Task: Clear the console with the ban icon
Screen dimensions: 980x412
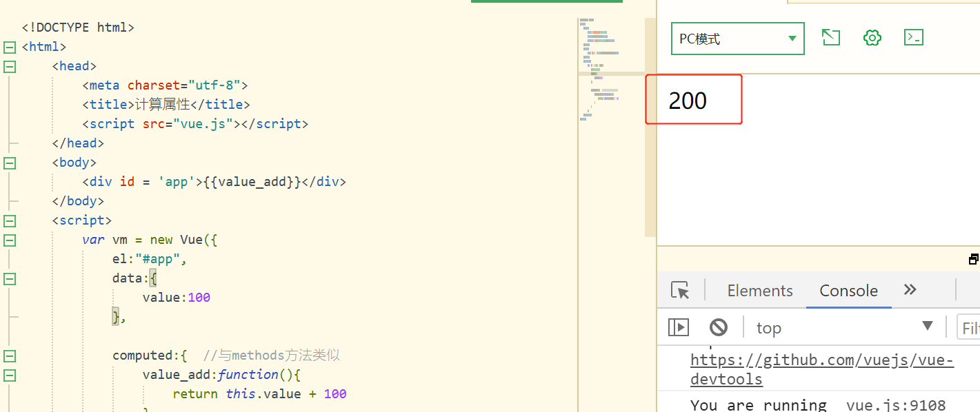Action: 719,327
